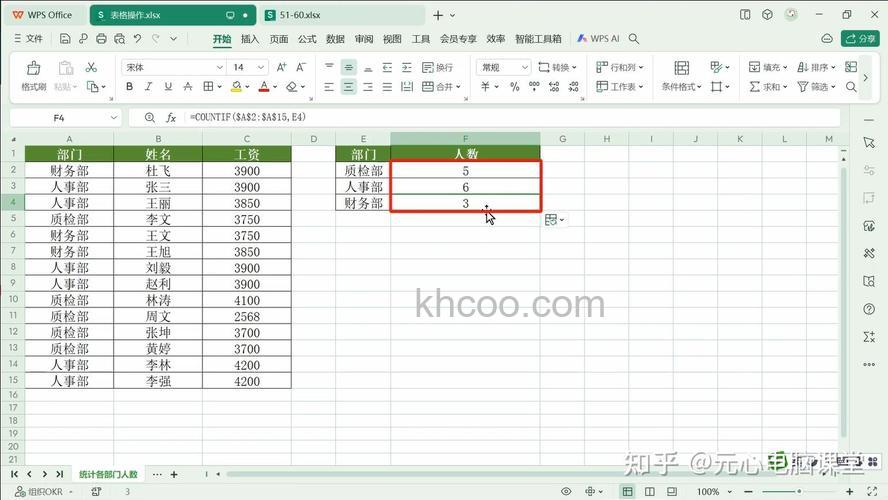
Task: Decrease font size with A- icon
Action: [301, 67]
